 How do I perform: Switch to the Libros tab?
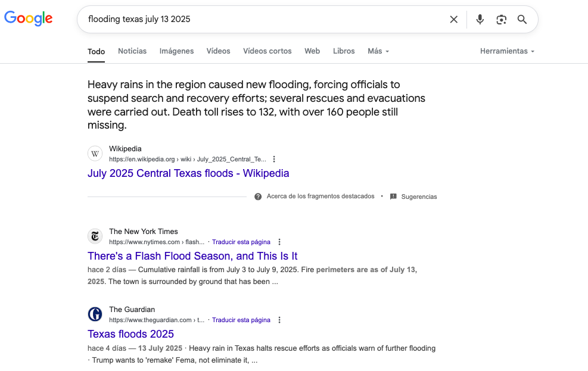pyautogui.click(x=344, y=51)
